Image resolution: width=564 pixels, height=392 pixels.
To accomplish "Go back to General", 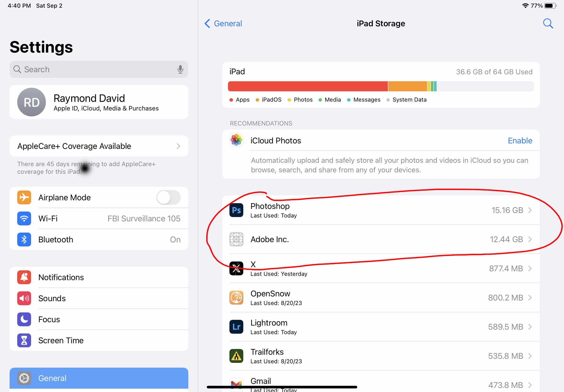I will pos(223,24).
